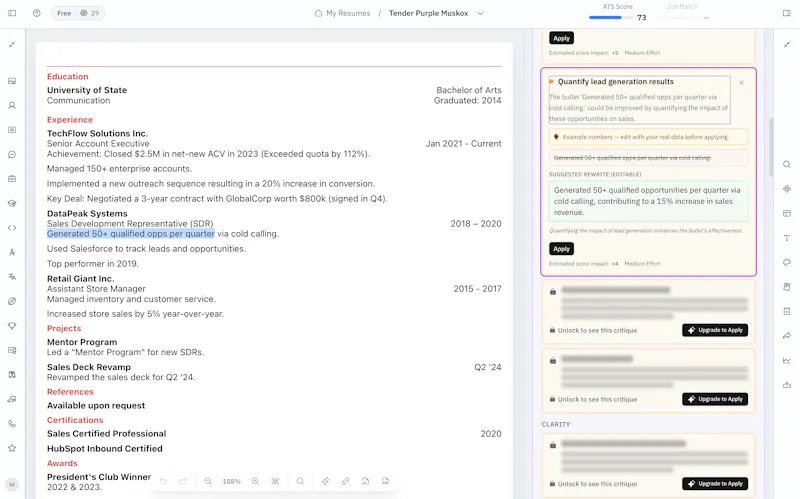Go to My Resumes breadcrumb

342,13
